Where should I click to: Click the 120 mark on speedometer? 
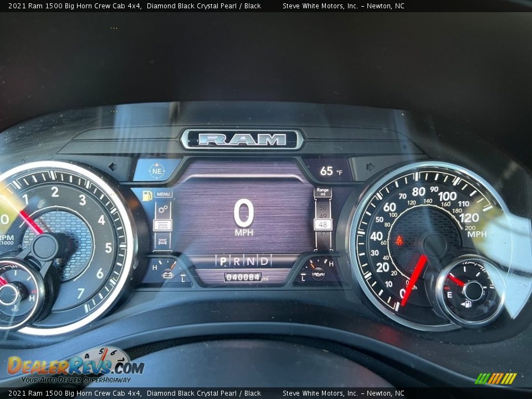point(469,217)
